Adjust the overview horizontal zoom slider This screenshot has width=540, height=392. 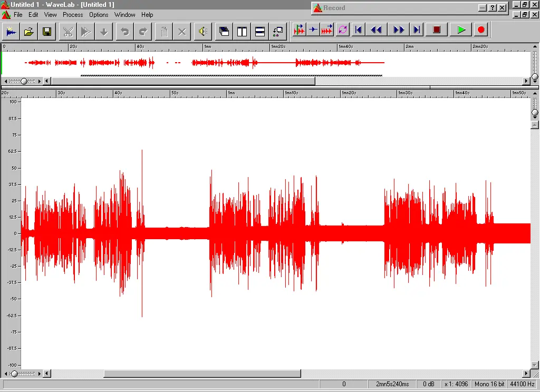click(x=24, y=81)
